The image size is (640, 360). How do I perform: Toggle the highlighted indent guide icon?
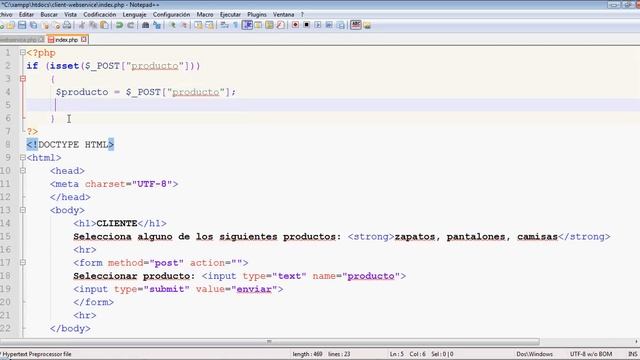[247, 25]
